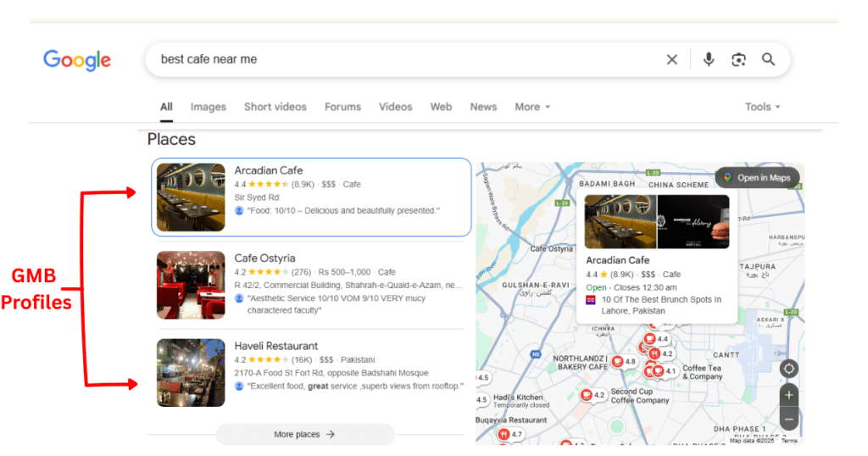
Task: Start voice search with the microphone icon
Action: (709, 59)
